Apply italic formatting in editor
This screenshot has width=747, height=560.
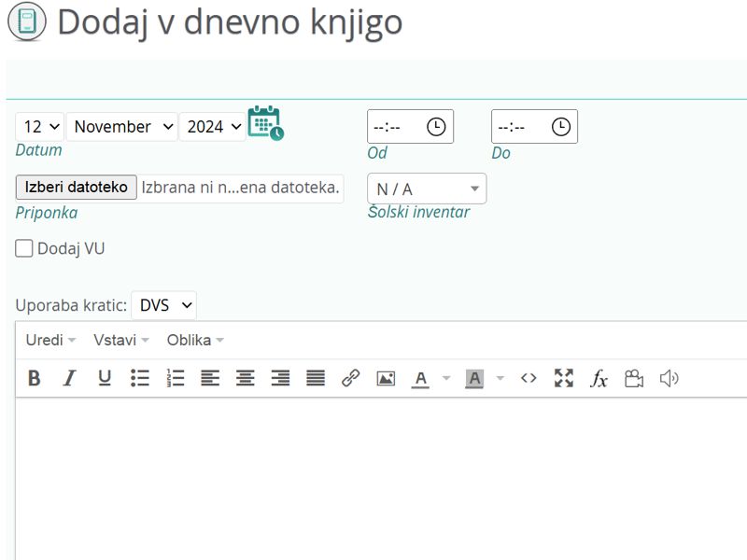[69, 378]
